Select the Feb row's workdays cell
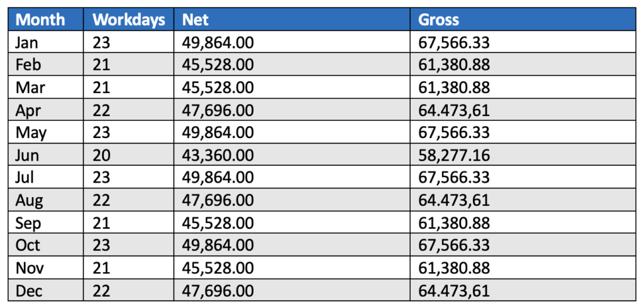Viewport: 644px width, 308px height. coord(102,65)
